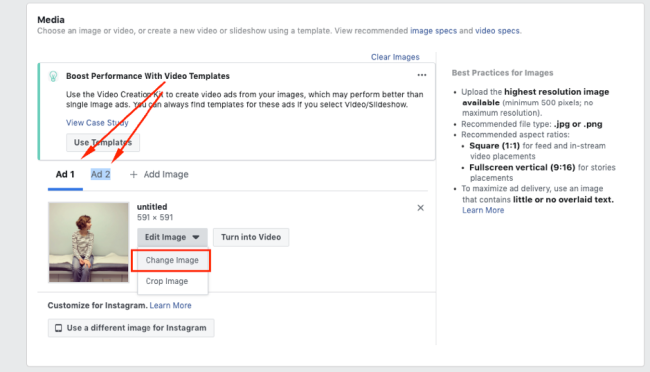The height and width of the screenshot is (372, 650).
Task: Click the Use Templates button
Action: pos(103,143)
